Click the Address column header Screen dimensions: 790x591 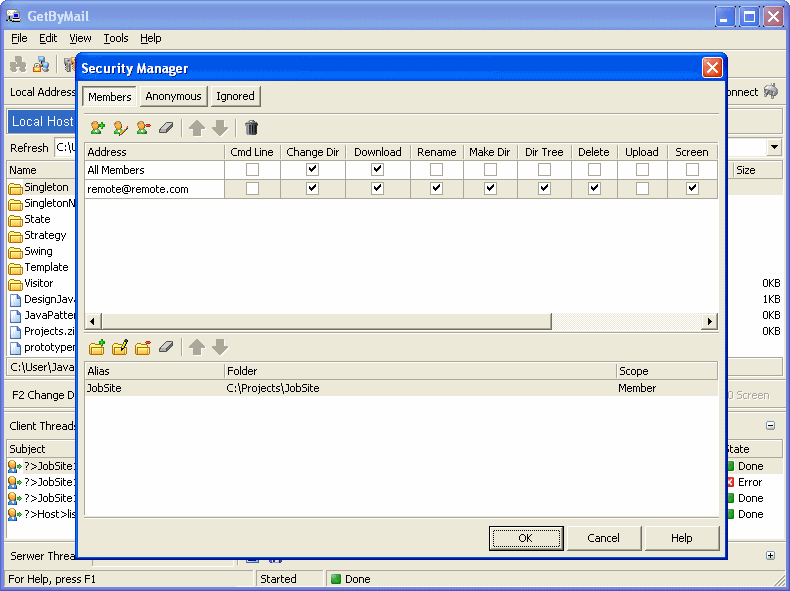click(x=154, y=152)
